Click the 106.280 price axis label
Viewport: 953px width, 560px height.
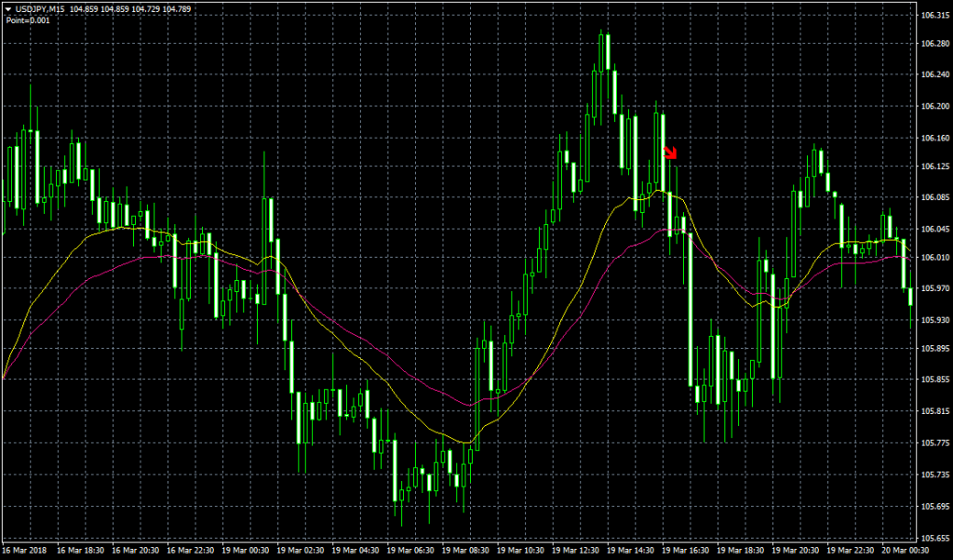click(x=933, y=44)
